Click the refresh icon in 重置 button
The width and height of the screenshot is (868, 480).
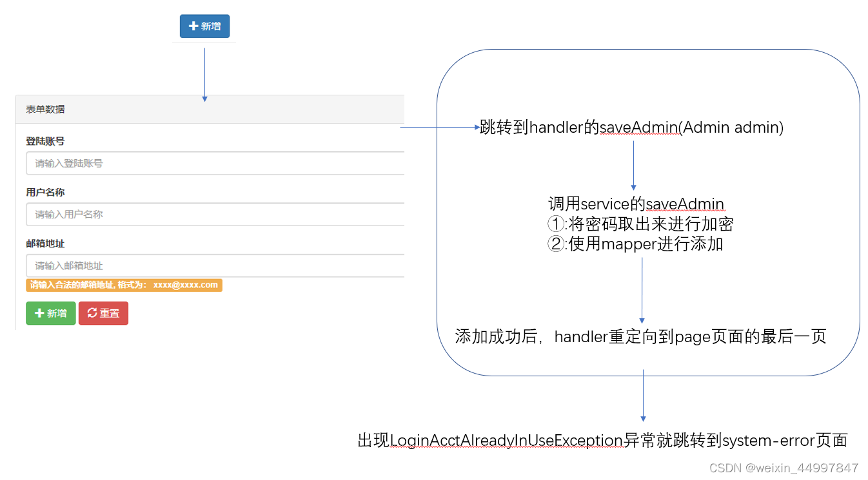coord(92,313)
